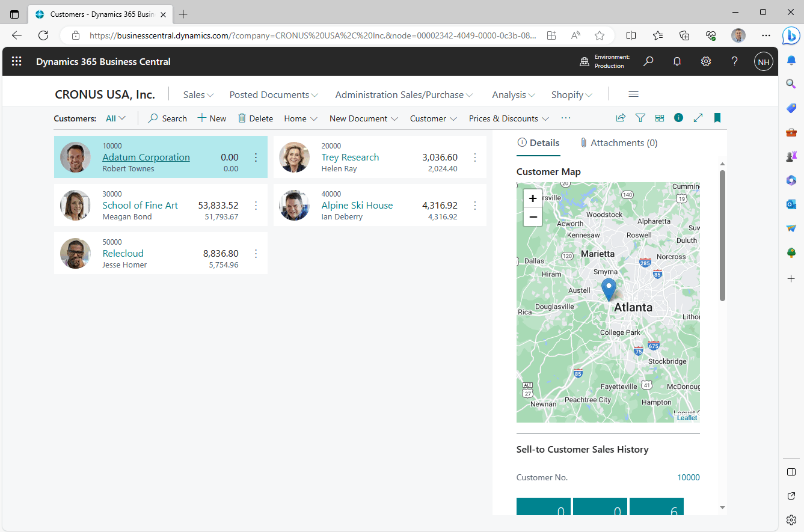Expand the Sales menu dropdown
This screenshot has height=532, width=804.
click(x=198, y=94)
